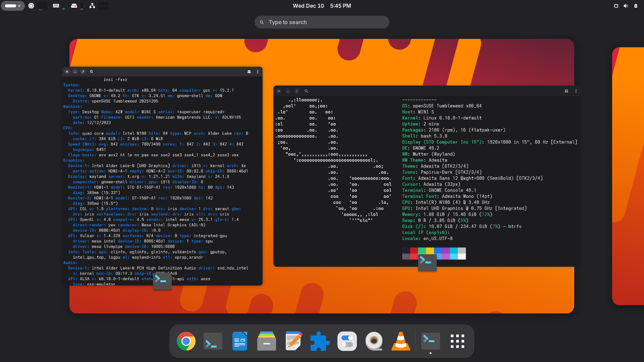Open the Files manager dock icon
This screenshot has height=362, width=644.
[267, 341]
